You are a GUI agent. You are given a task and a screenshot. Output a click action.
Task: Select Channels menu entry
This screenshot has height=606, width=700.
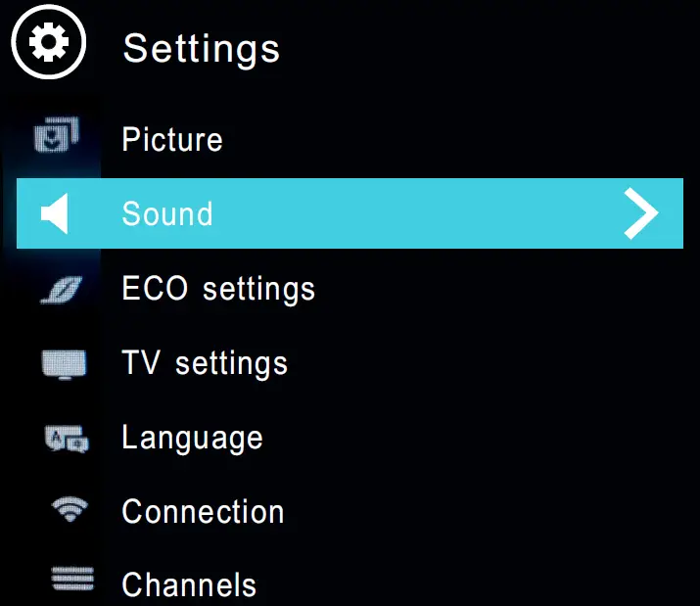[x=189, y=584]
